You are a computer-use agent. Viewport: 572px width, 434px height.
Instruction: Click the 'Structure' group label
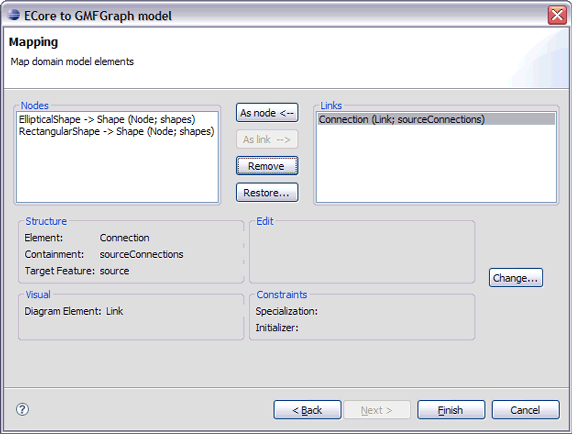pyautogui.click(x=46, y=221)
